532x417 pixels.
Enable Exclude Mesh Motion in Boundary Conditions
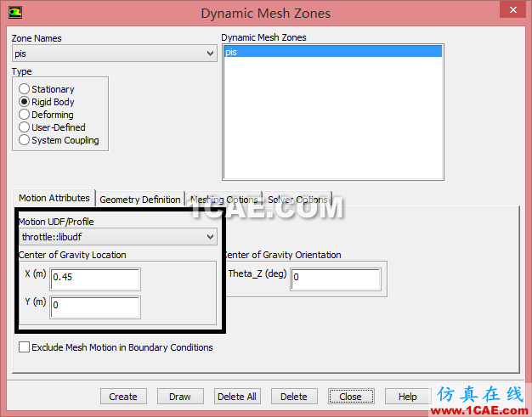pos(24,347)
